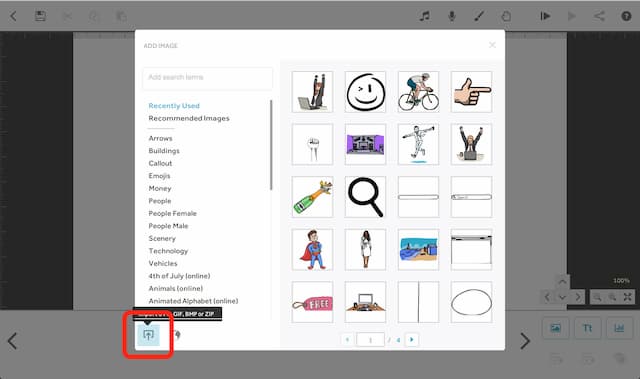Select the Recently Used category
The height and width of the screenshot is (379, 640).
(x=174, y=106)
